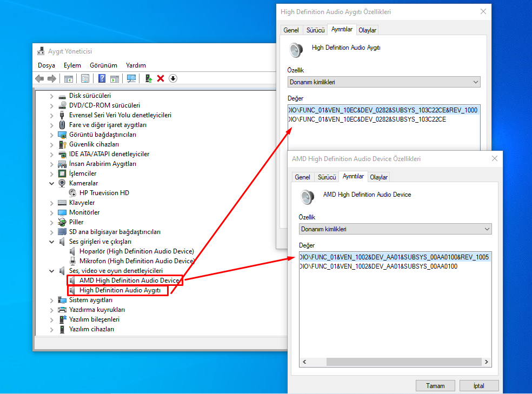Click the show/hide console tree toolbar icon
The image size is (532, 394).
tap(69, 79)
